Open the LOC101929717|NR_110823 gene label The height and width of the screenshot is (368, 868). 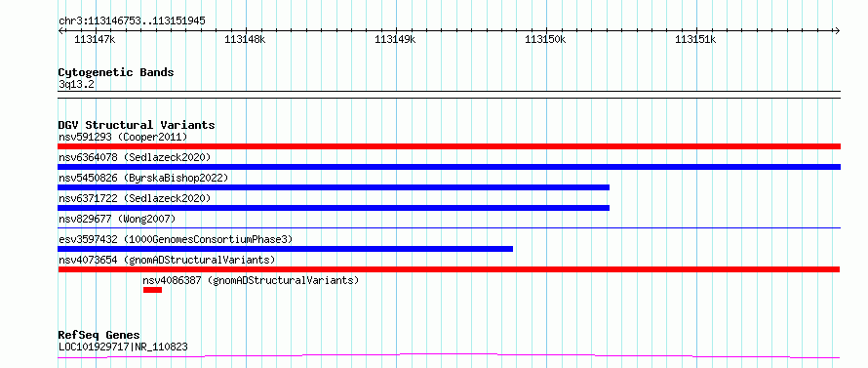[x=123, y=347]
